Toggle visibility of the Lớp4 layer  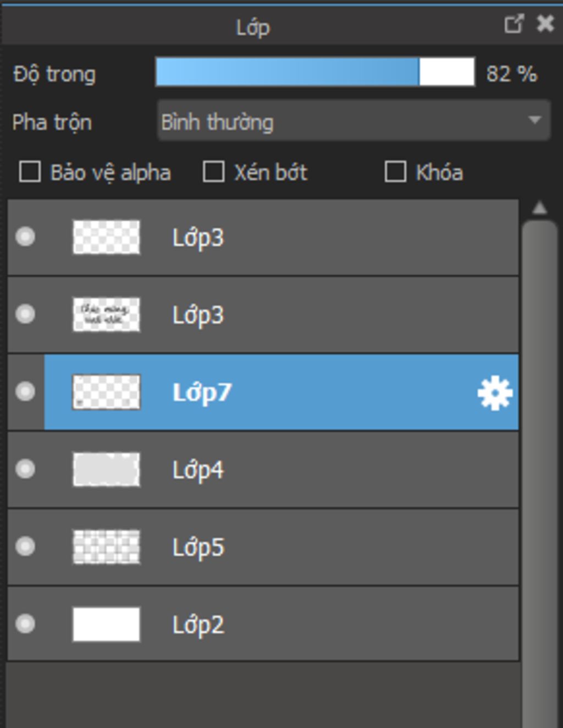pos(25,469)
